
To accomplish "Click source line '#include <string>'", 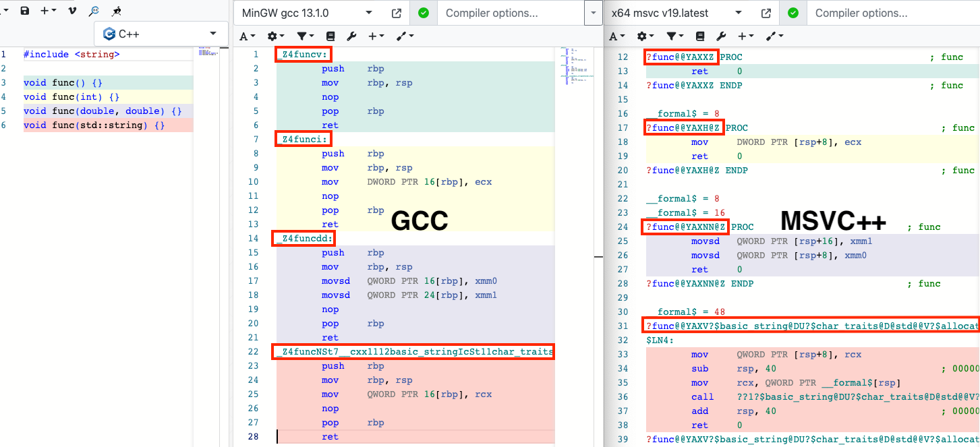I will coord(71,55).
